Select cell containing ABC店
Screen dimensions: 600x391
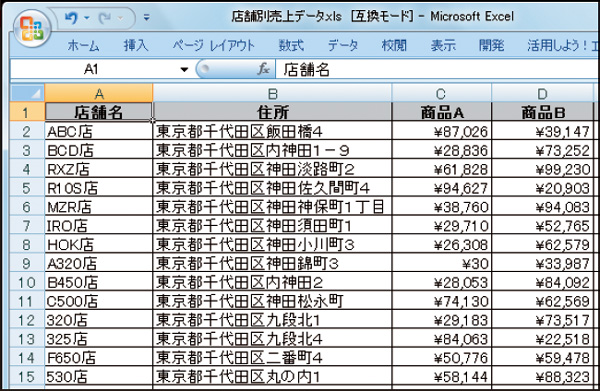(x=99, y=131)
